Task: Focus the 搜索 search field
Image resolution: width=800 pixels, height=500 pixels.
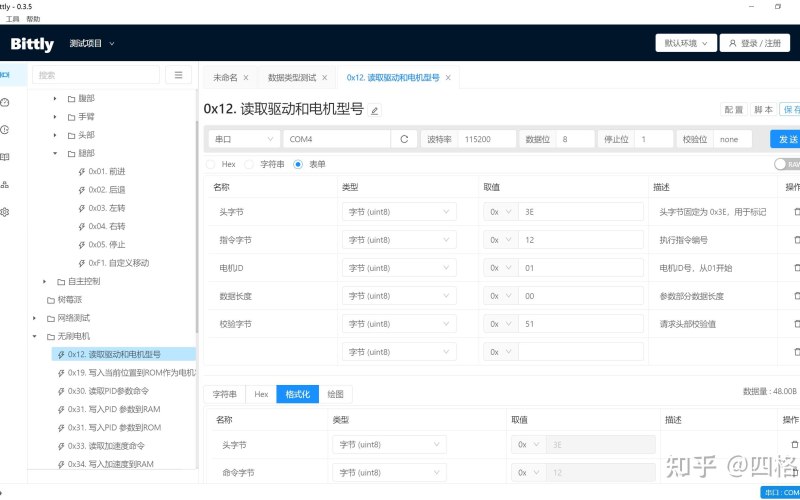Action: 96,75
